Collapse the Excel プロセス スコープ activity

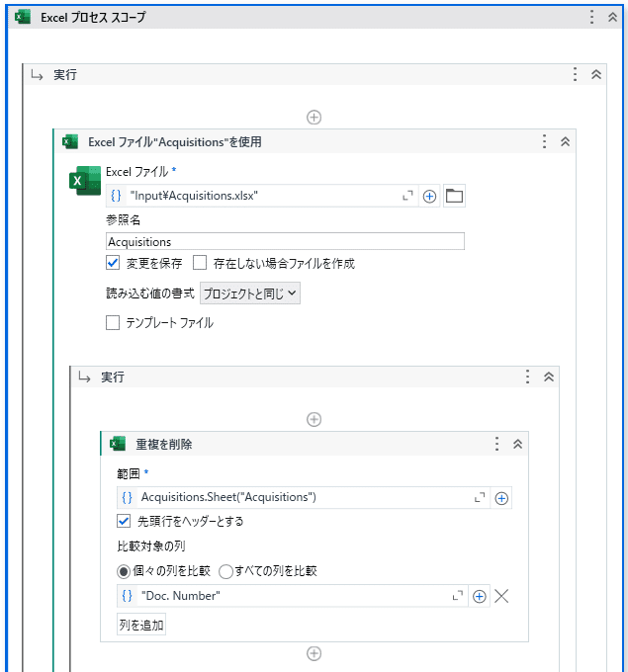(x=612, y=17)
